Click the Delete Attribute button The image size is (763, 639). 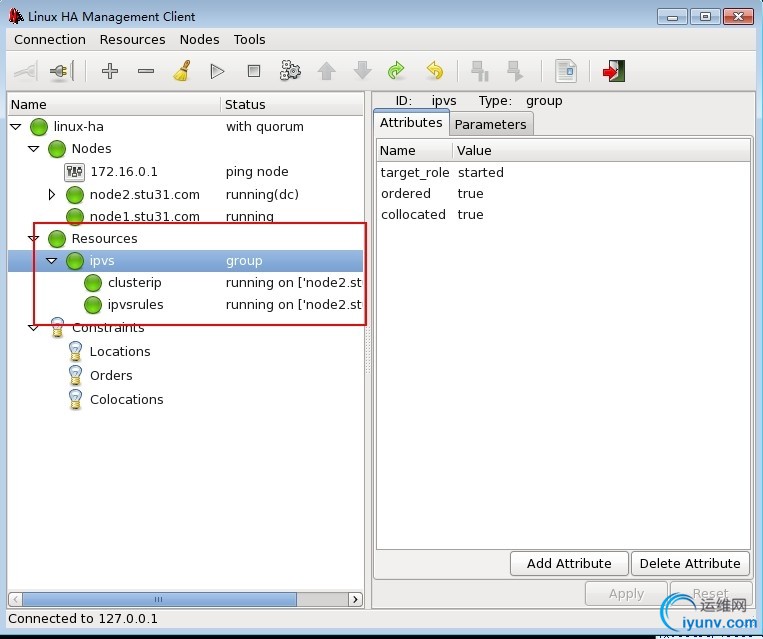point(690,564)
